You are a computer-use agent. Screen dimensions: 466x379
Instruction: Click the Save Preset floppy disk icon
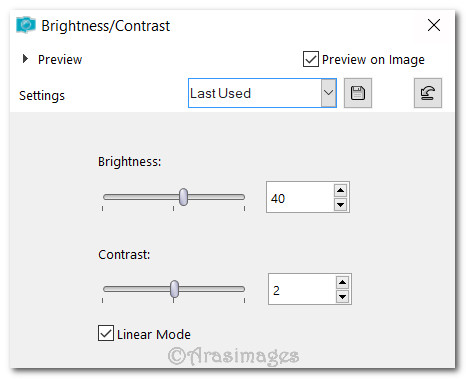(358, 93)
